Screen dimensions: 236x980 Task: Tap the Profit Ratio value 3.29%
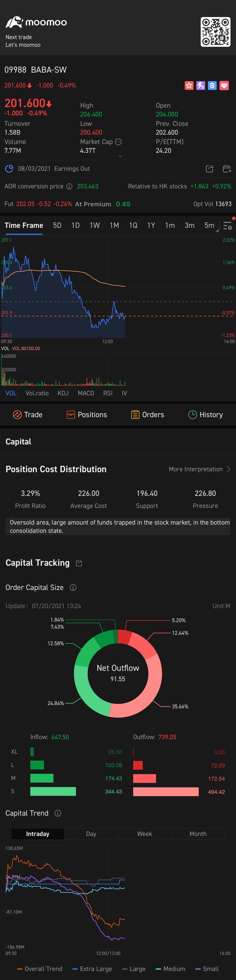(31, 493)
